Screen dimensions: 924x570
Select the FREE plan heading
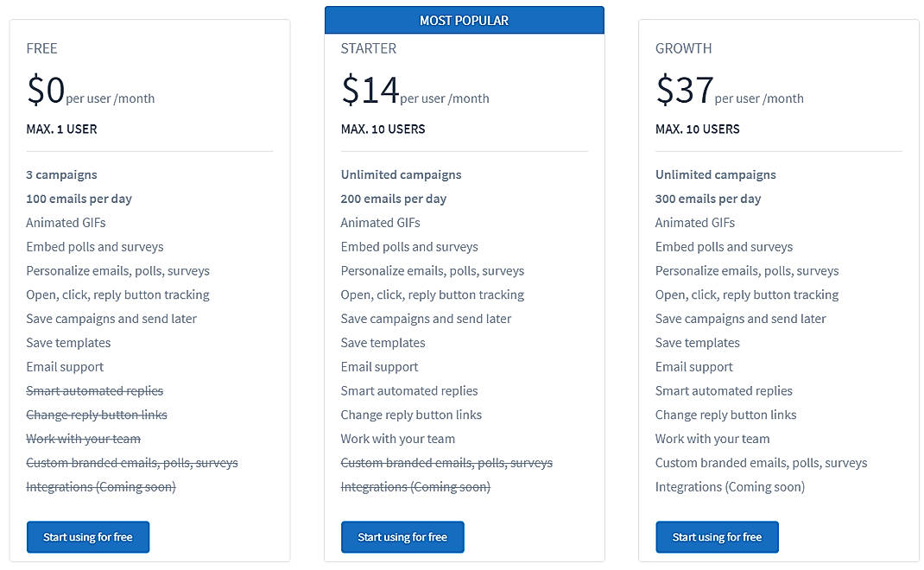[41, 48]
